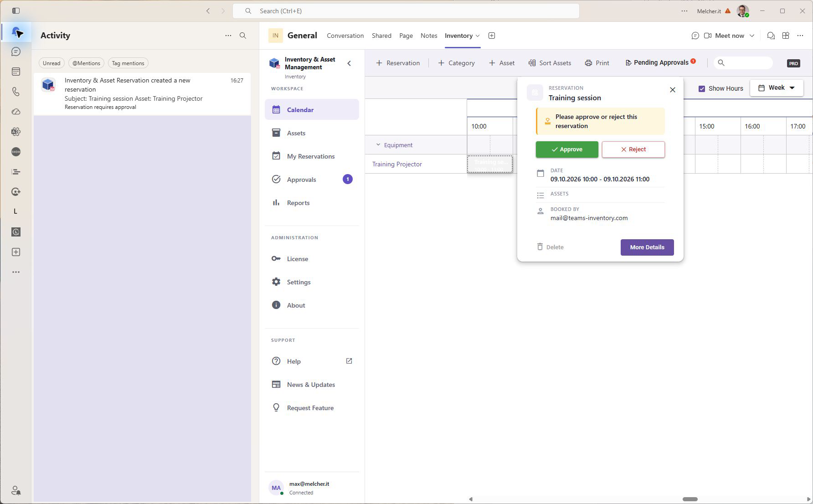Open more apps ellipsis in Teams rail
The image size is (813, 504).
(x=16, y=272)
